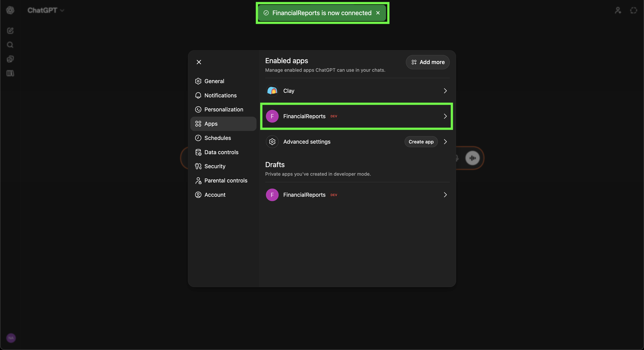
Task: Close the settings dialog
Action: pyautogui.click(x=199, y=62)
